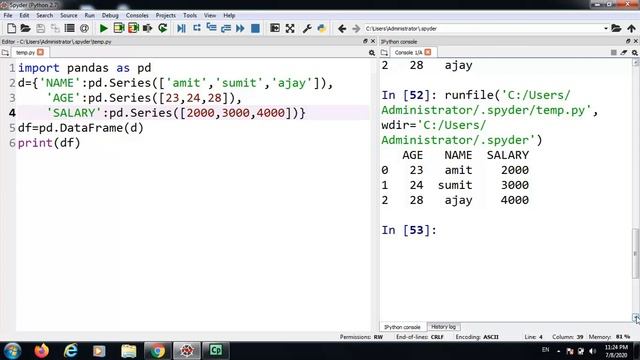Start debugging the file

181,28
